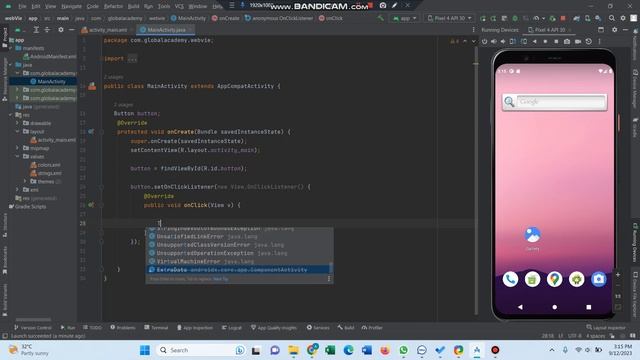This screenshot has height=360, width=640.
Task: Collapse the manifests folder
Action: click(x=11, y=48)
